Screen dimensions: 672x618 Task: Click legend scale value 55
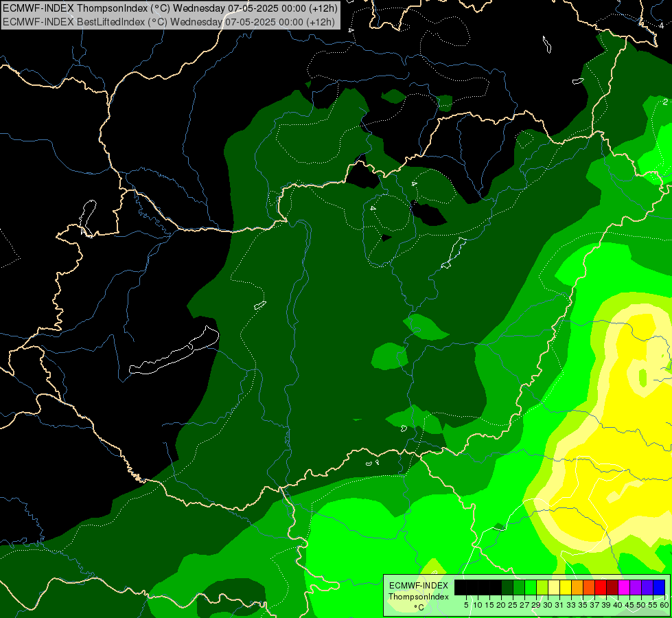click(653, 605)
